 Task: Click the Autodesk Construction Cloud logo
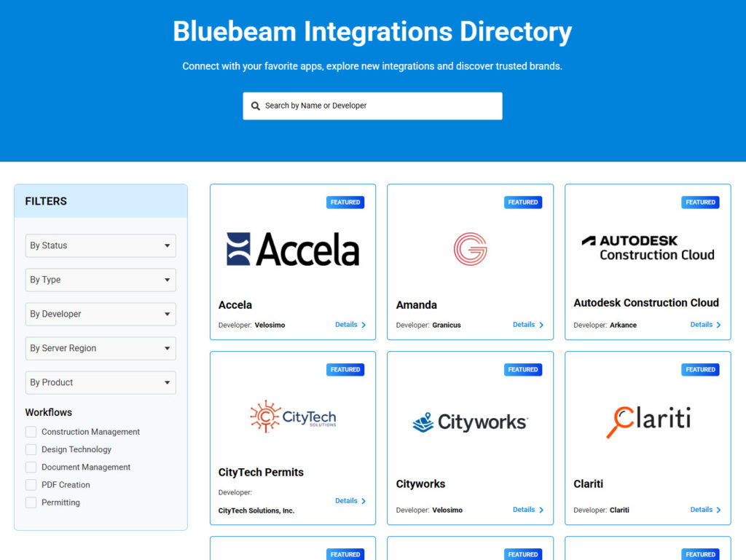[648, 248]
